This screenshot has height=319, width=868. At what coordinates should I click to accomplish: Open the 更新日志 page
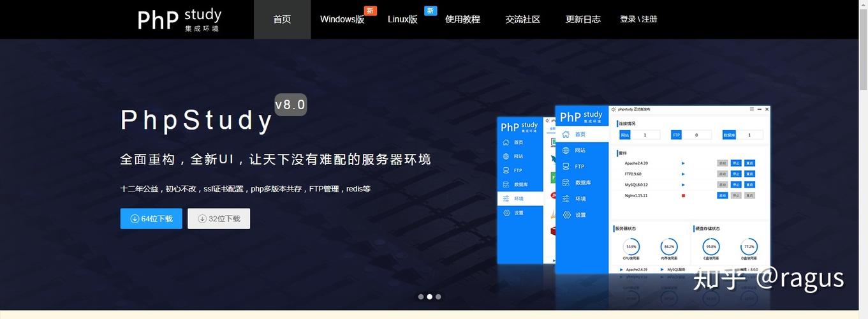tap(583, 19)
